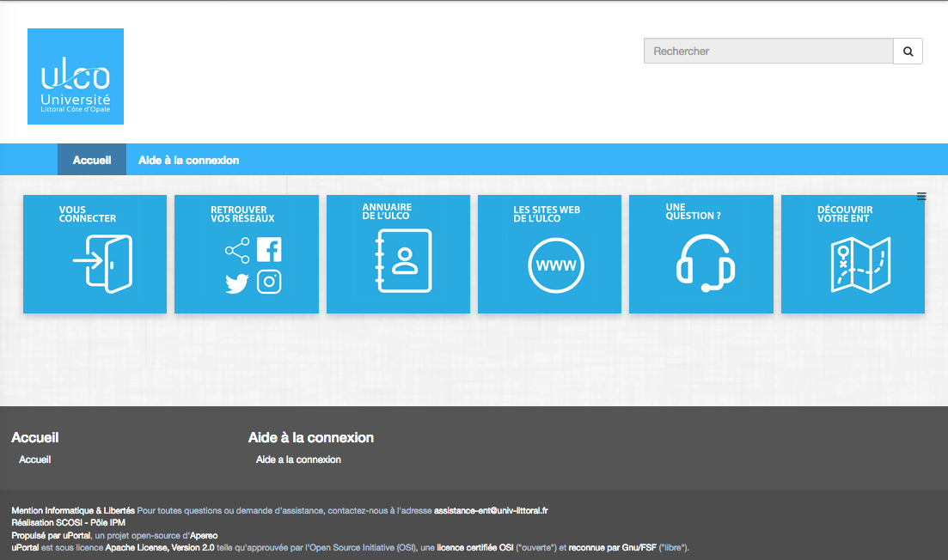Open the map icon for Découvrir votre ENT
This screenshot has height=560, width=948.
point(860,265)
